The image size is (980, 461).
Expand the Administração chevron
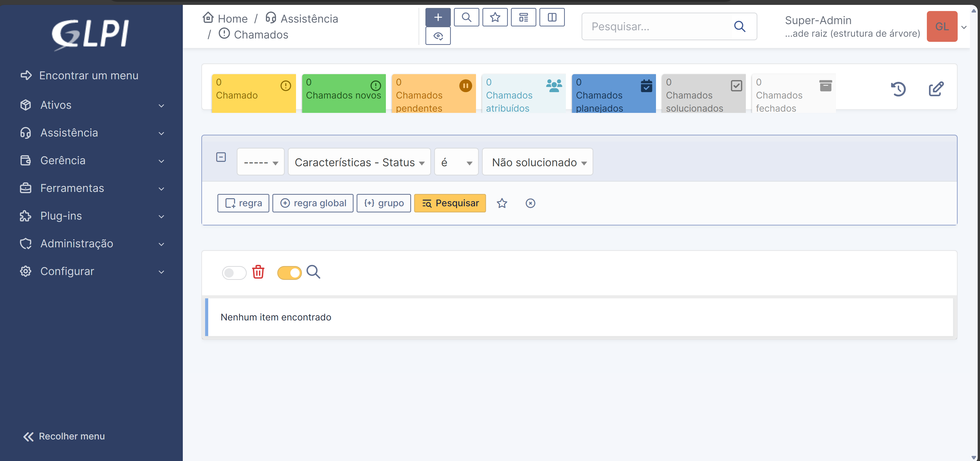pyautogui.click(x=161, y=244)
